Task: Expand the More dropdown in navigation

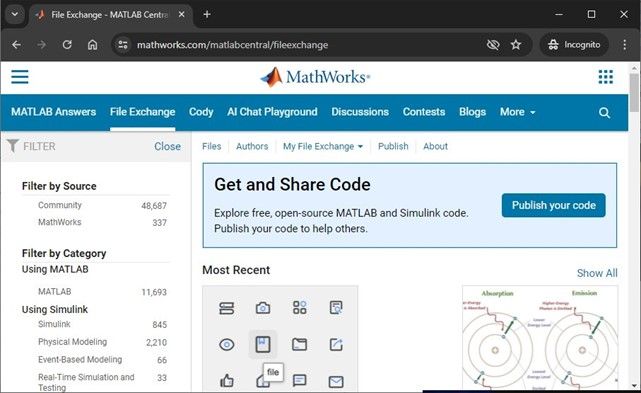Action: 518,112
